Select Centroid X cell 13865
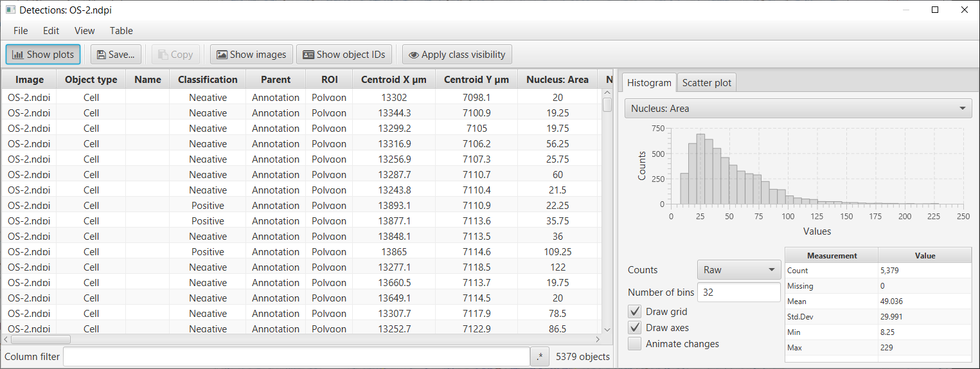The image size is (980, 369). coord(394,252)
